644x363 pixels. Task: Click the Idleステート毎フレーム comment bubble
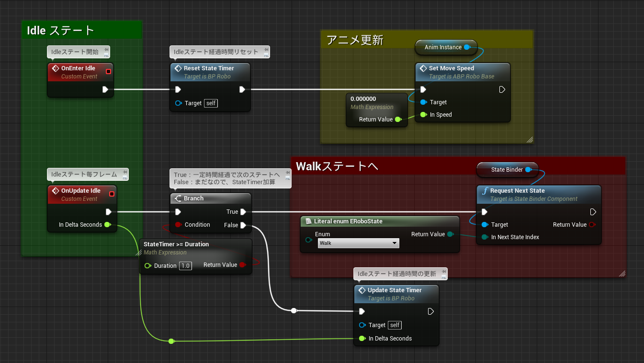tap(88, 174)
